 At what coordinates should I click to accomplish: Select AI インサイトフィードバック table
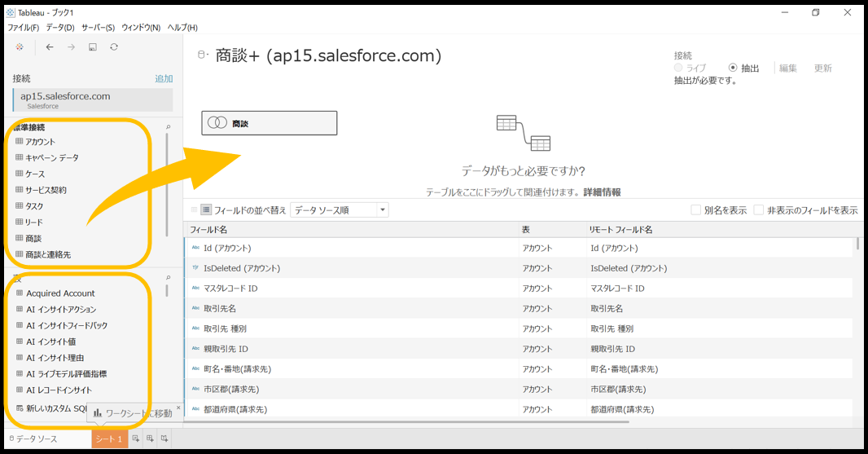pyautogui.click(x=67, y=325)
